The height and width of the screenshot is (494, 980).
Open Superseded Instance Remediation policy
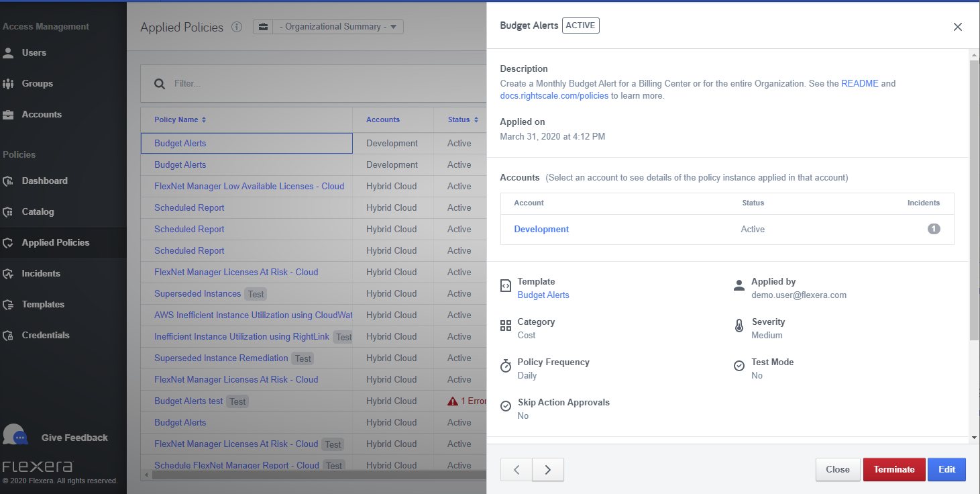221,358
